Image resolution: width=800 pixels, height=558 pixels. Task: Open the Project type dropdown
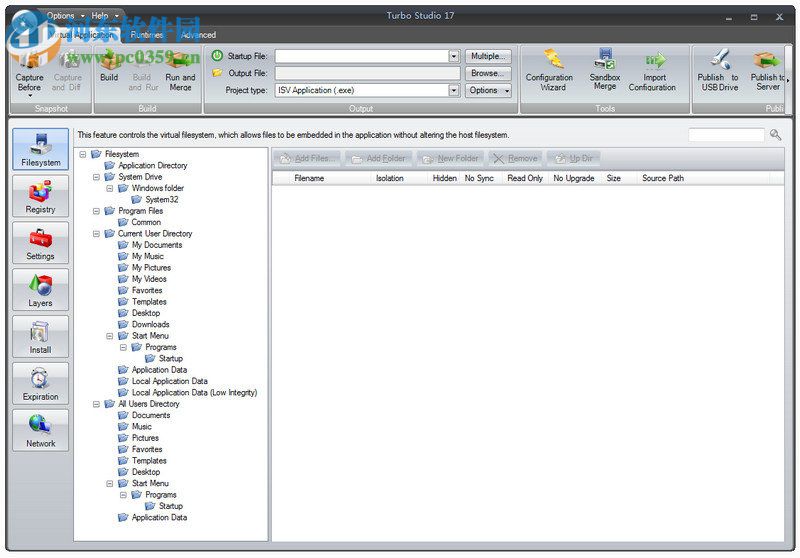pos(454,90)
